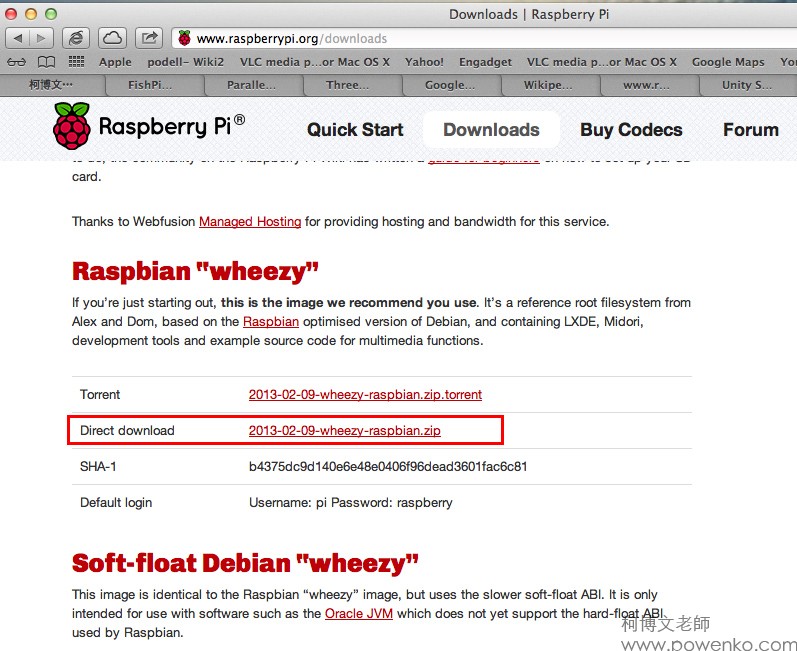Open Buy Codecs in site navigation
Screen dimensions: 797x651
pos(631,130)
